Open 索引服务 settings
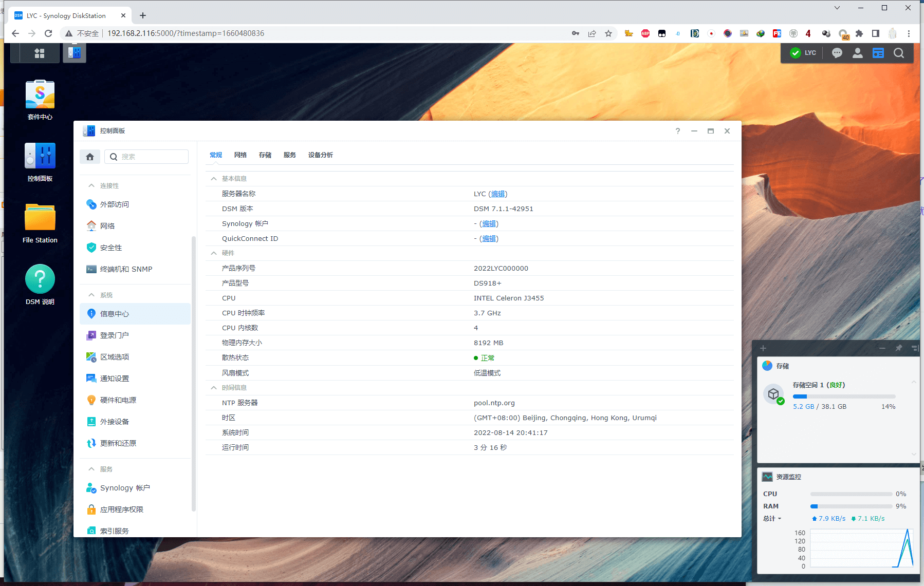 135,531
